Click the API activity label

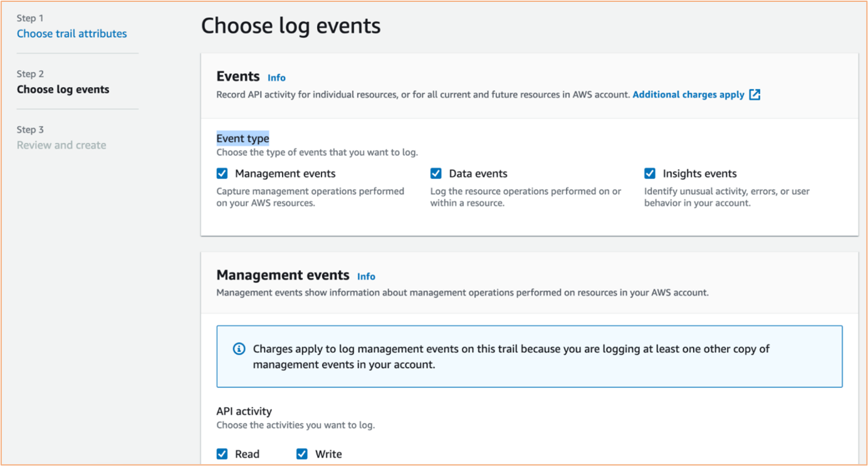point(244,412)
